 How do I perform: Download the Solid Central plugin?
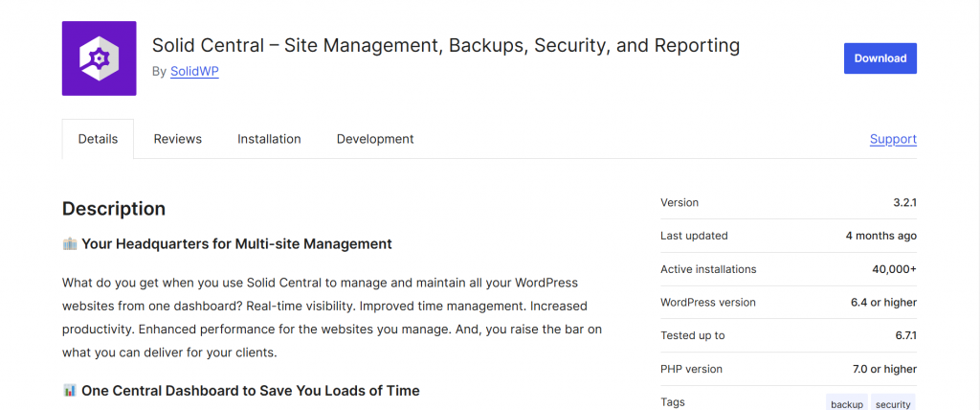880,58
